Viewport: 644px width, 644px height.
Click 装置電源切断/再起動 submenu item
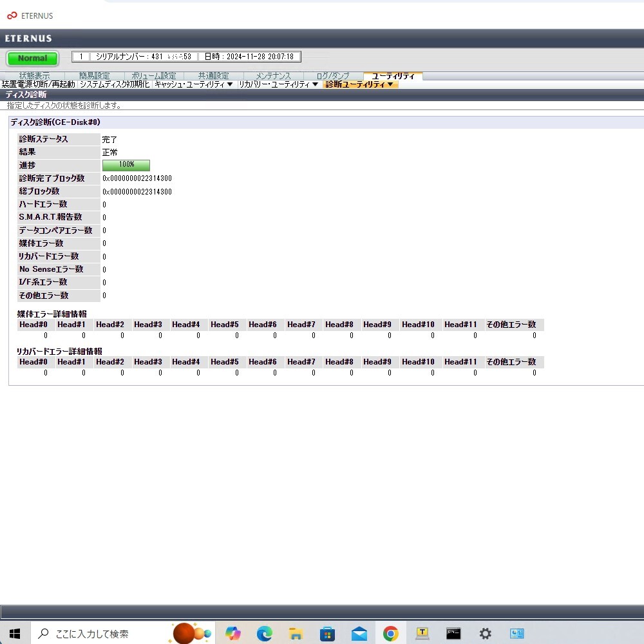pos(38,84)
